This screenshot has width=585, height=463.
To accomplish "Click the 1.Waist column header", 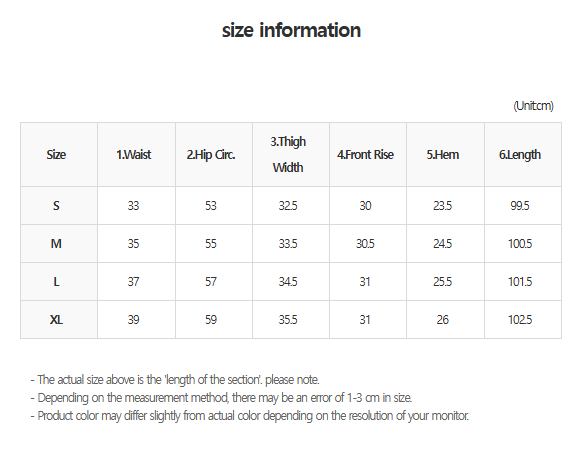I will pos(134,154).
